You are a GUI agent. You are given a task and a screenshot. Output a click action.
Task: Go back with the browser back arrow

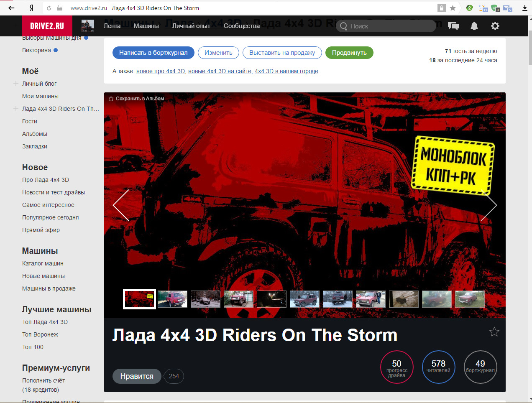pos(11,8)
